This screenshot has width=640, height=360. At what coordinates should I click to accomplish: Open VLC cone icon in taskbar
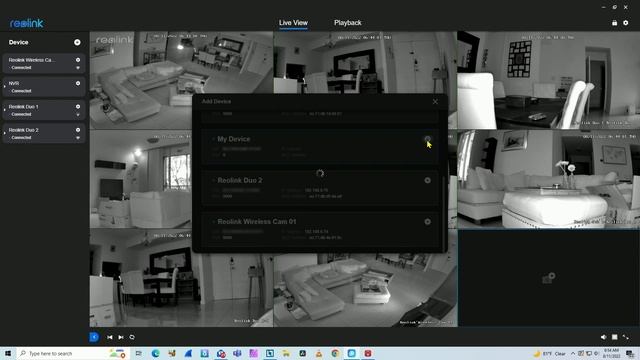(319, 353)
